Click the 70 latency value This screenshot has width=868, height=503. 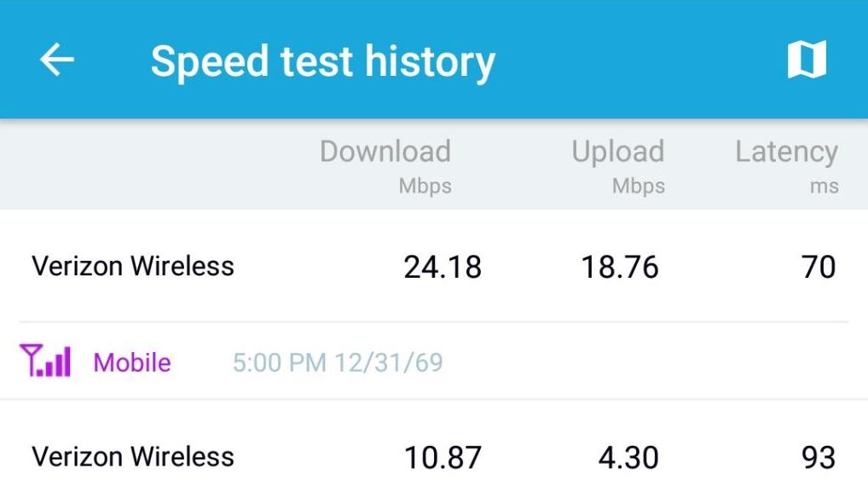click(x=819, y=268)
